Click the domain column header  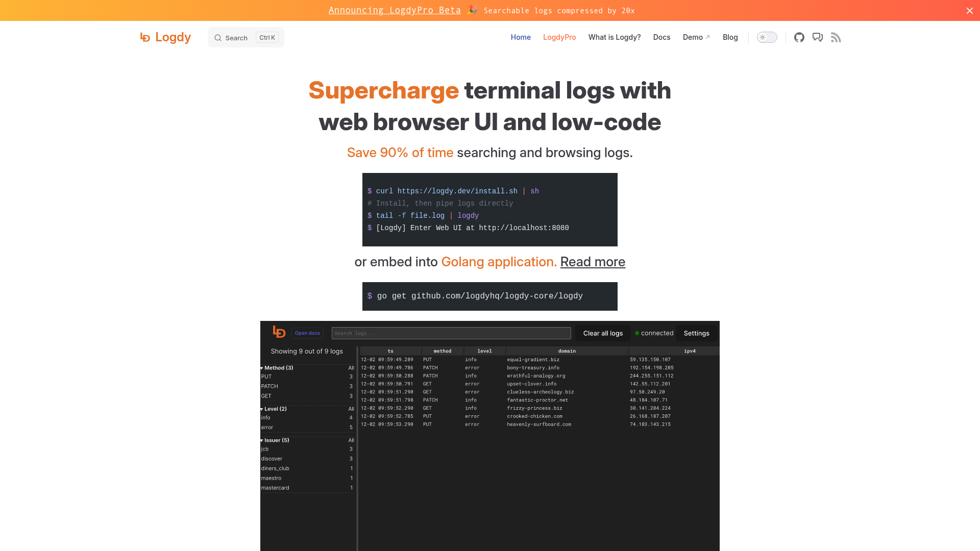pyautogui.click(x=567, y=351)
